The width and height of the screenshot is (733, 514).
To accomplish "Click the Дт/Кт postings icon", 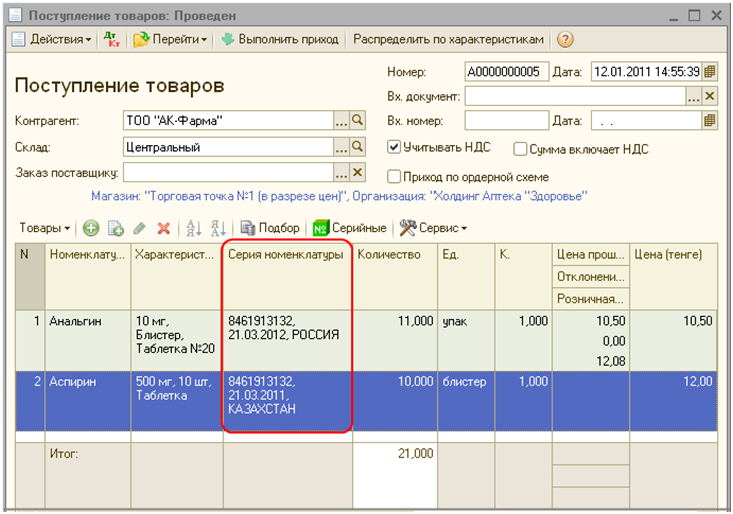I will point(112,40).
